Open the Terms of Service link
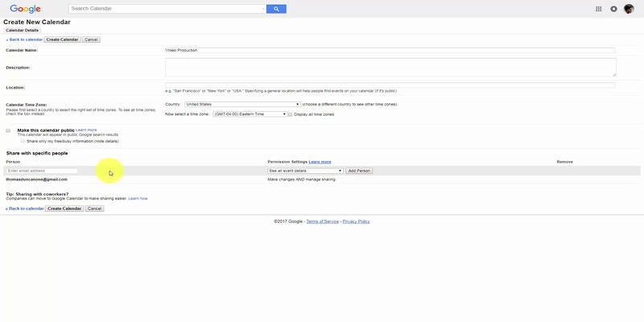Viewport: 644px width, 322px height. (322, 221)
